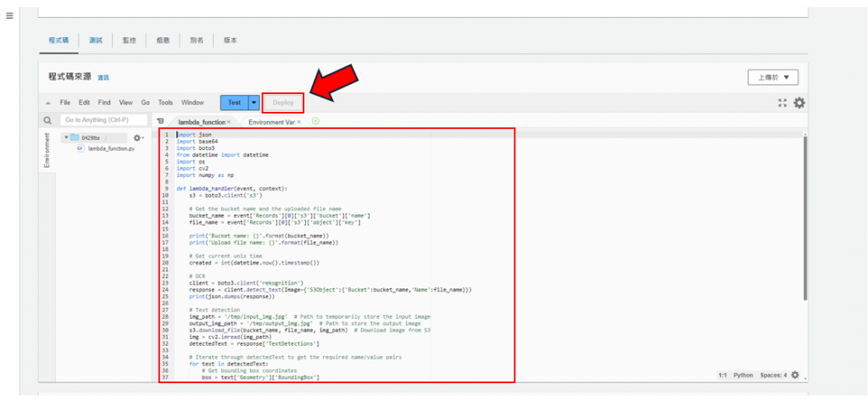Click the 'def lambda_handler(event, context):' line
The width and height of the screenshot is (868, 401).
231,189
